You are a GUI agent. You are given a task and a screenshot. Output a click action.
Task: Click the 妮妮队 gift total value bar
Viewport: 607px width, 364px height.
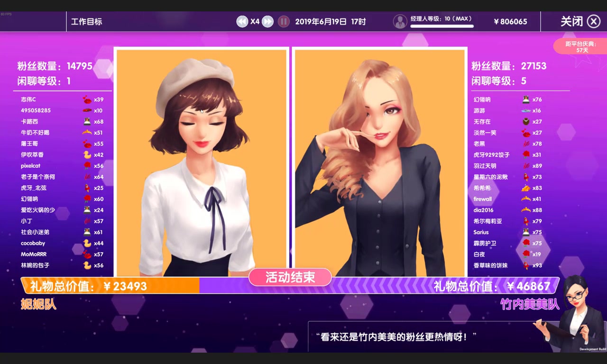(x=110, y=286)
